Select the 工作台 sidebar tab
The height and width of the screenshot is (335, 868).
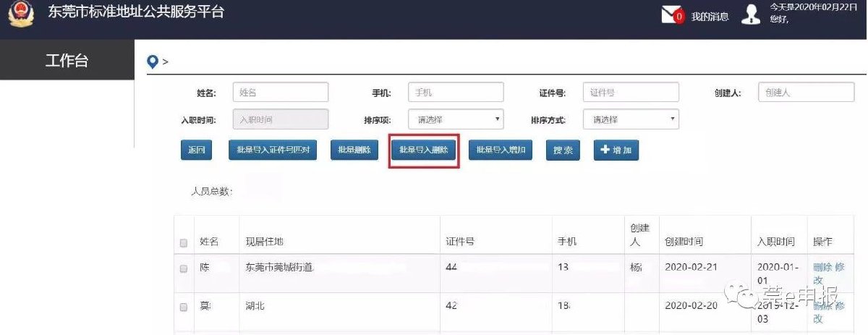coord(67,60)
